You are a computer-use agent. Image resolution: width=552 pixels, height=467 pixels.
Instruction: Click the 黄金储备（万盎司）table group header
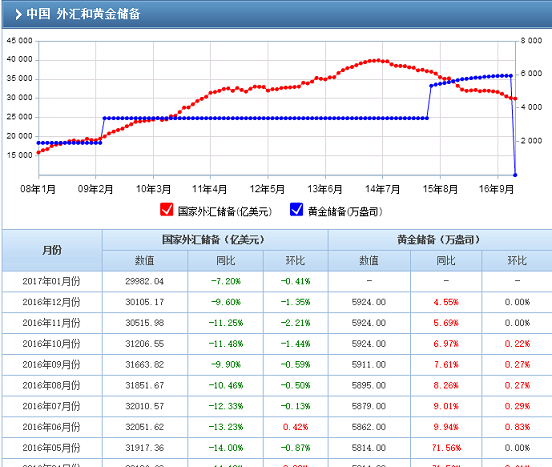tap(440, 240)
